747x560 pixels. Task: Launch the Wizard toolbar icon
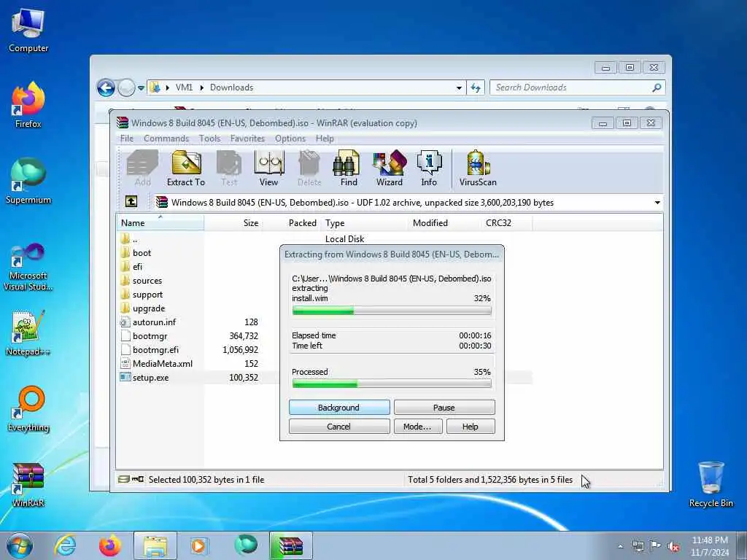click(390, 168)
